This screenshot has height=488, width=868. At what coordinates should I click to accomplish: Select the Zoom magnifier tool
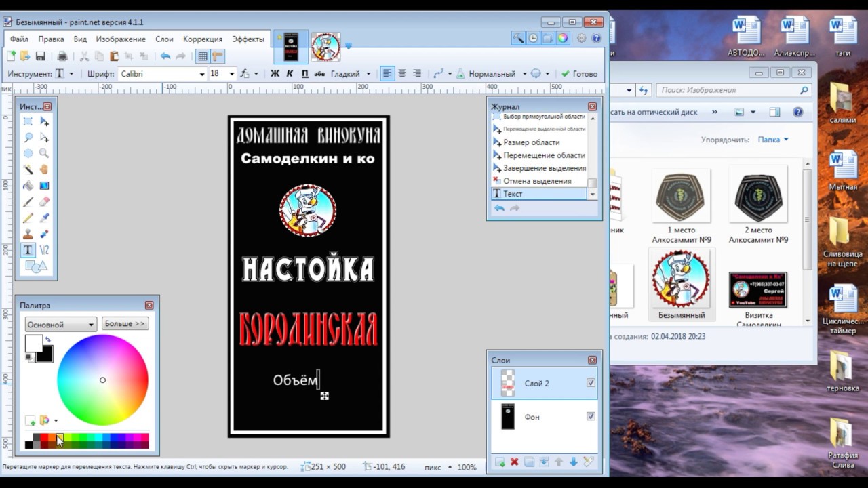[44, 154]
